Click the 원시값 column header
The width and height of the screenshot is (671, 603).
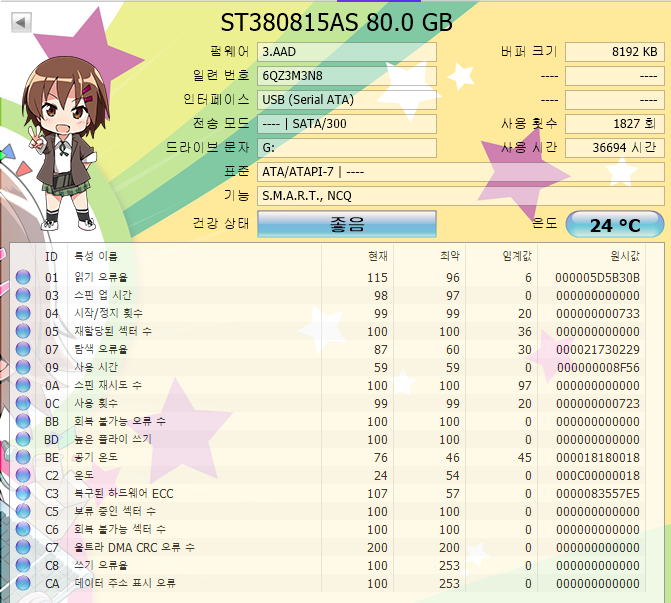[625, 256]
